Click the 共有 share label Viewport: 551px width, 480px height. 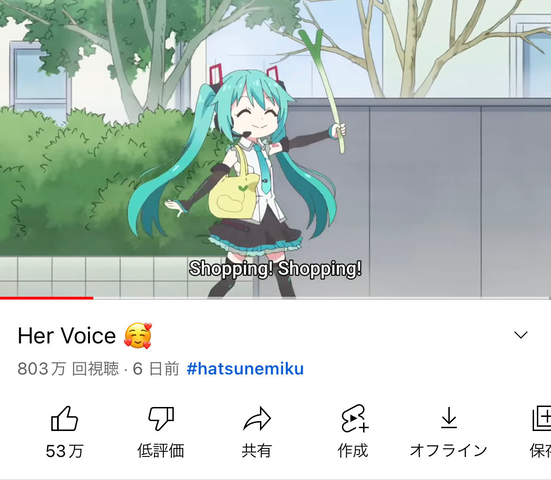pos(257,450)
